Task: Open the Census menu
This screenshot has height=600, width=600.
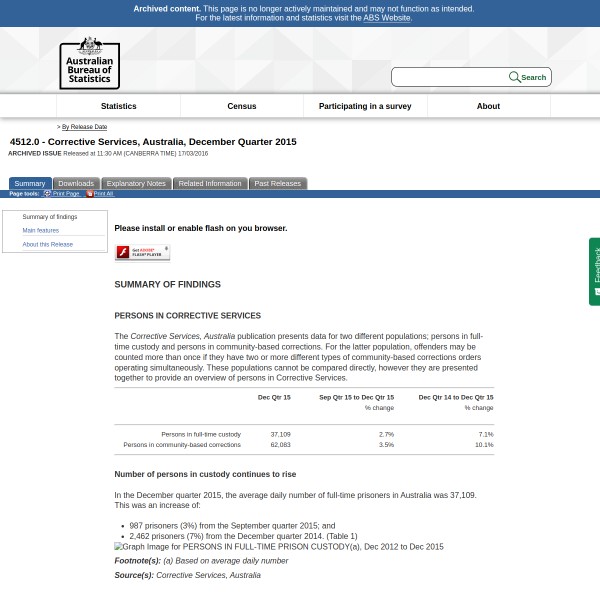Action: pos(241,106)
